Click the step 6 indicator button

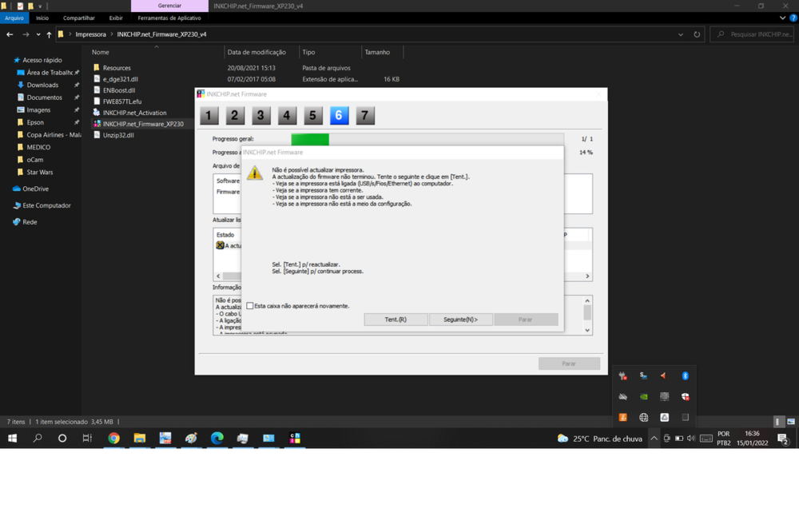coord(339,116)
